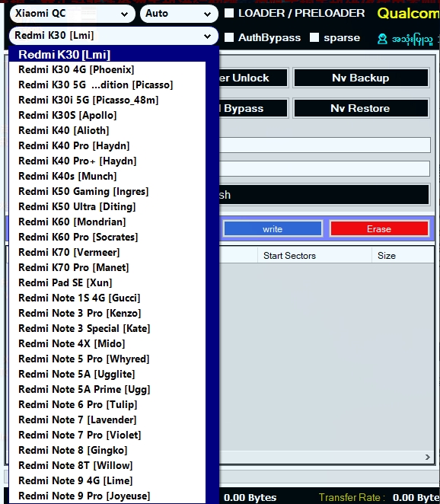Pick Redmi K40 [Alioth]
This screenshot has width=440, height=504.
pyautogui.click(x=107, y=130)
